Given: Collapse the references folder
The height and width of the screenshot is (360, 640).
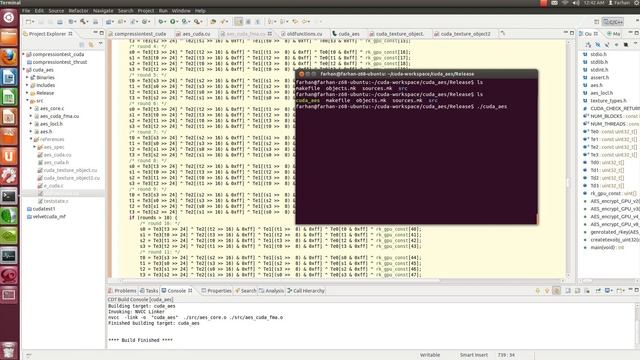Looking at the screenshot, I should pyautogui.click(x=31, y=140).
